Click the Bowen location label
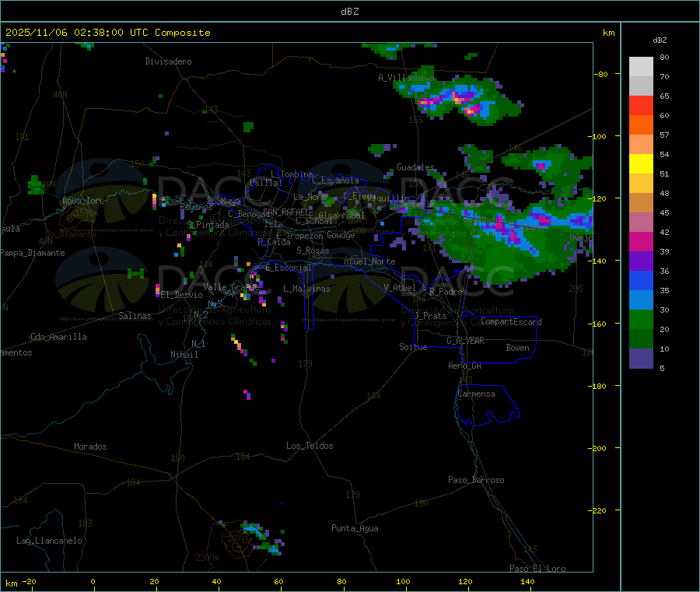Screen dimensions: 700x592 click(517, 348)
